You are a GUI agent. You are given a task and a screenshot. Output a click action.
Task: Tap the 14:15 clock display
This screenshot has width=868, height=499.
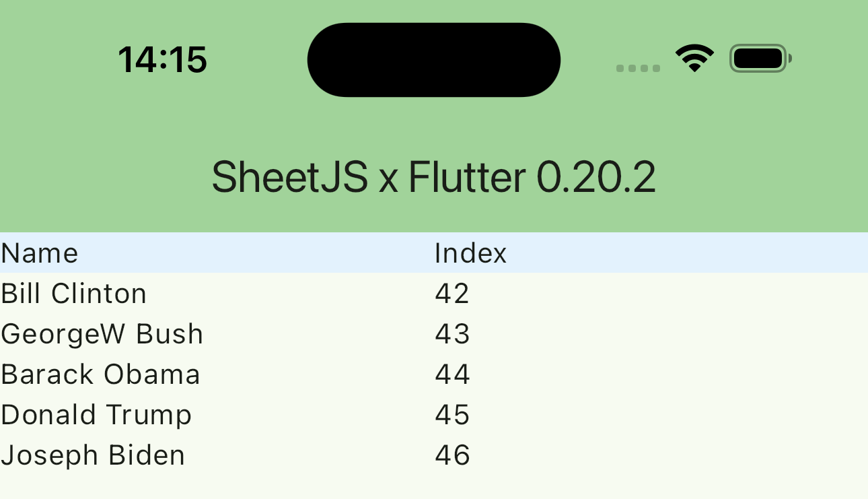tap(162, 59)
